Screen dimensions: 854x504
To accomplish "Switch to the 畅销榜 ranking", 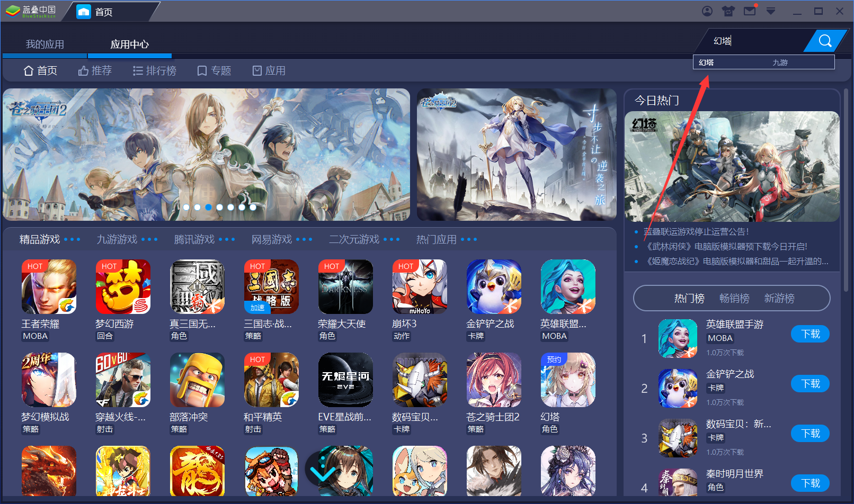I will pyautogui.click(x=734, y=299).
